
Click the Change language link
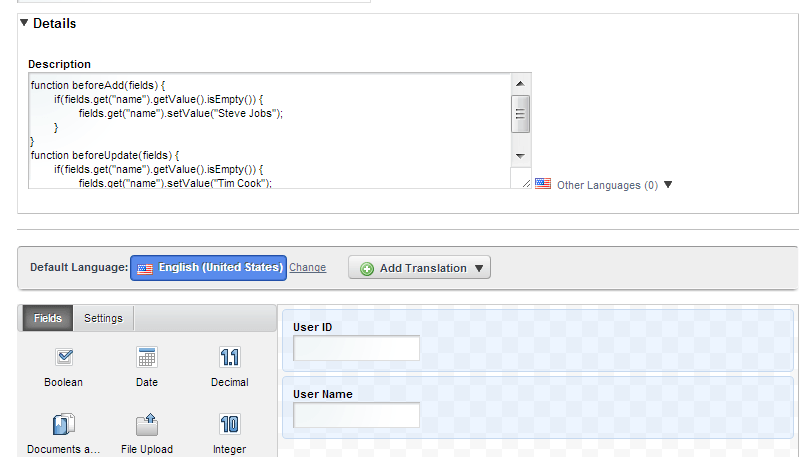point(307,268)
